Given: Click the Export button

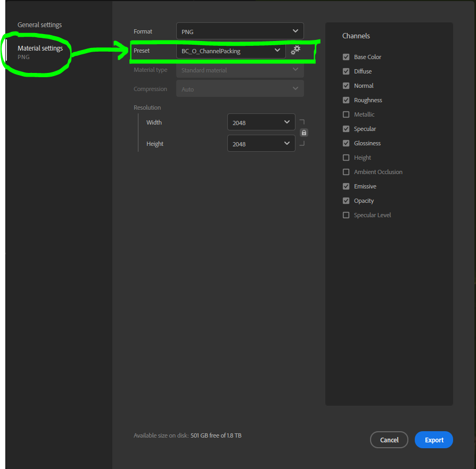Looking at the screenshot, I should click(x=433, y=440).
